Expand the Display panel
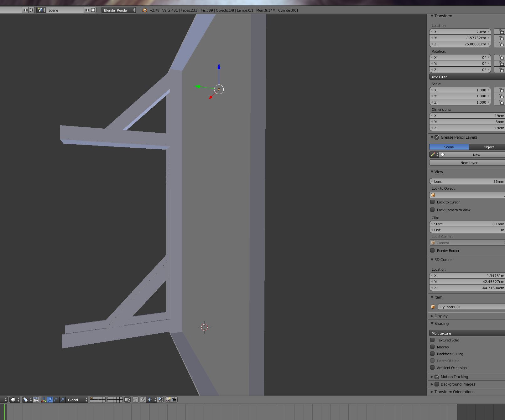505x420 pixels. pos(441,316)
